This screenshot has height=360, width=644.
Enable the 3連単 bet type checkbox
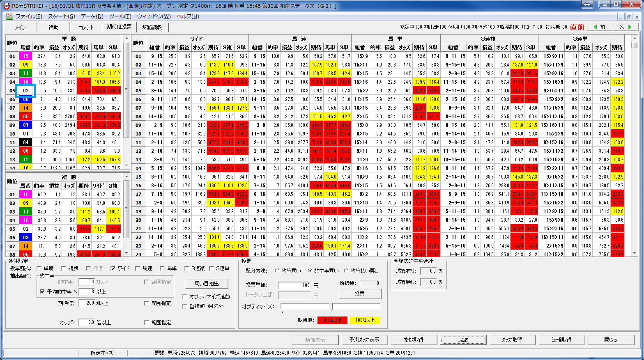click(x=212, y=268)
